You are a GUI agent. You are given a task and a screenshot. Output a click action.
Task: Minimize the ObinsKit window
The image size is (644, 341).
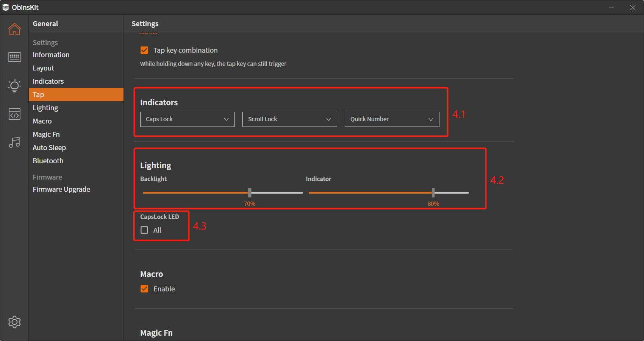[x=611, y=8]
